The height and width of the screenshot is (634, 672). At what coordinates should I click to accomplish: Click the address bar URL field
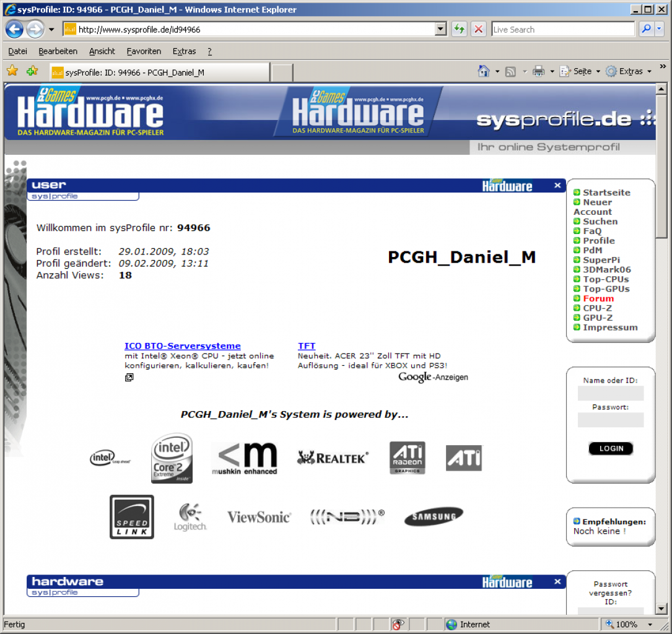tap(255, 29)
